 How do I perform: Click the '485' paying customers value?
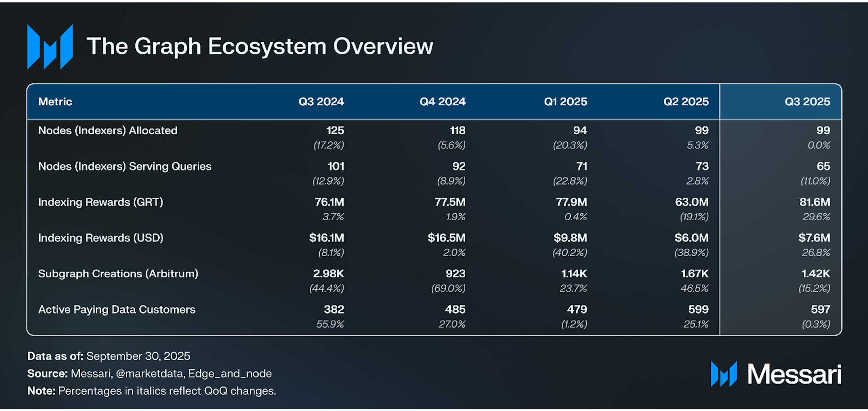pos(455,309)
